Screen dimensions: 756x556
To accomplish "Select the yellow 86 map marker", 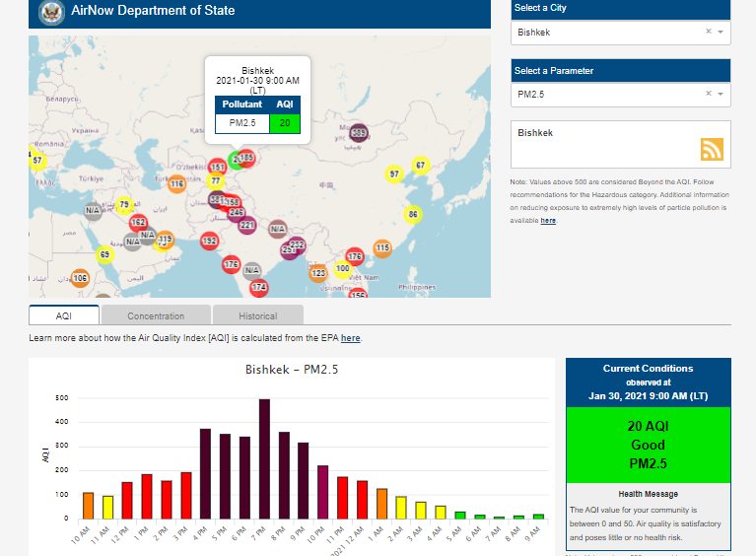I will click(412, 214).
